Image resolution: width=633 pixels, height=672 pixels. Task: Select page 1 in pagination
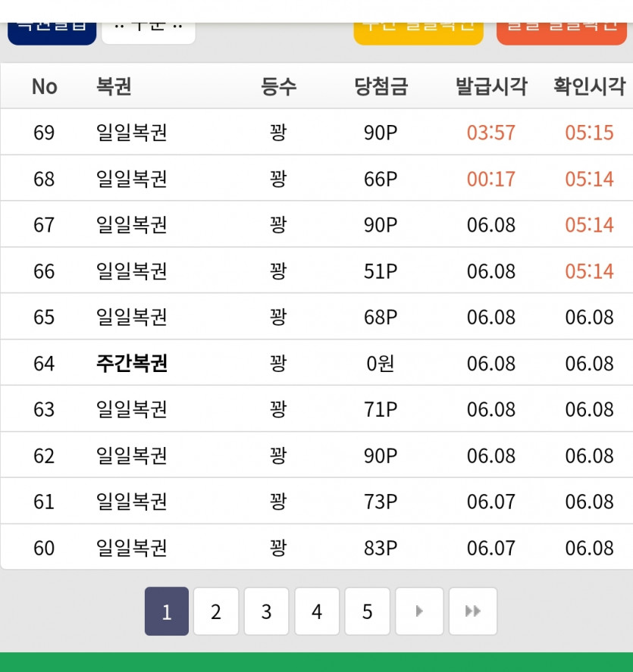pyautogui.click(x=166, y=611)
